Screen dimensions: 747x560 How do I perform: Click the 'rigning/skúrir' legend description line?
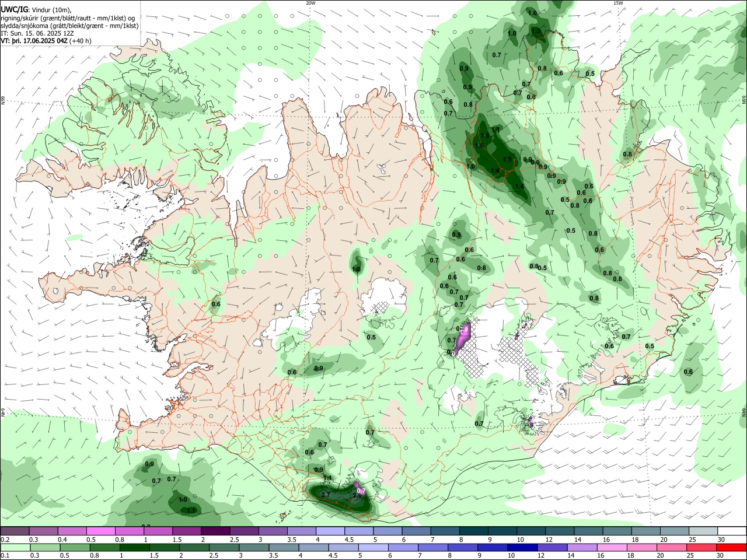68,18
